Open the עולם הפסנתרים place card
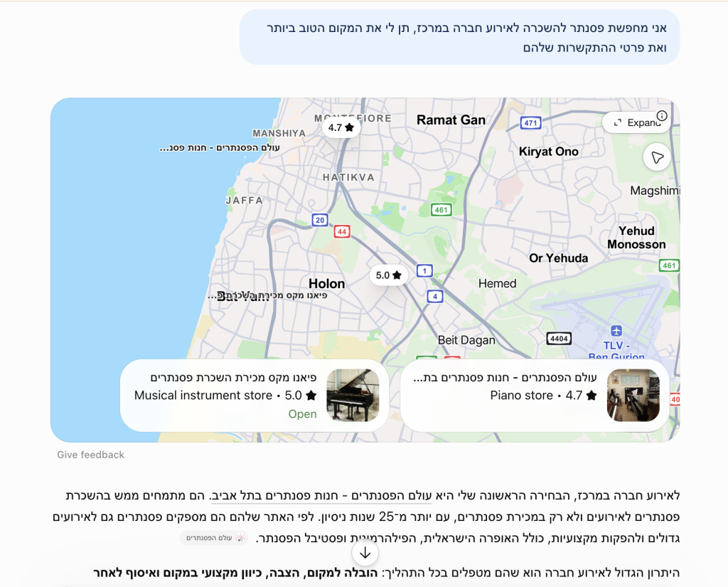Viewport: 728px width, 587px height. pyautogui.click(x=535, y=395)
